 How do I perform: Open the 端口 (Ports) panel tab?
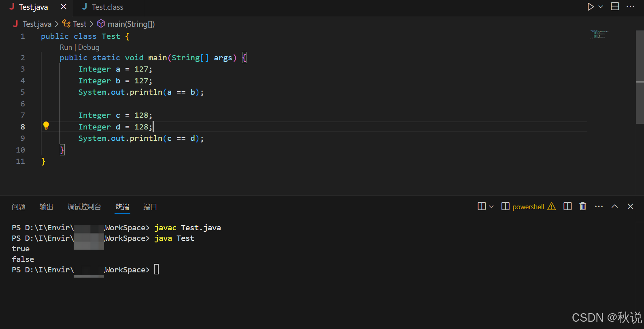(150, 207)
